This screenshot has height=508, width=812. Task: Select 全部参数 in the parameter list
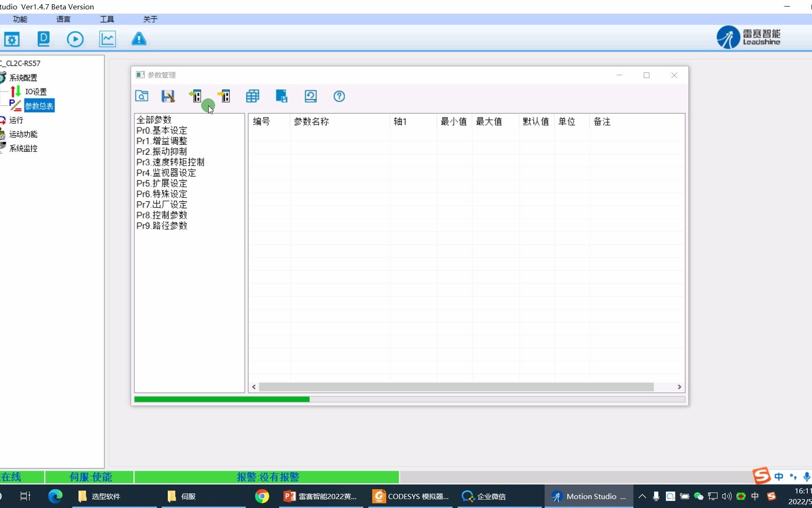point(155,119)
